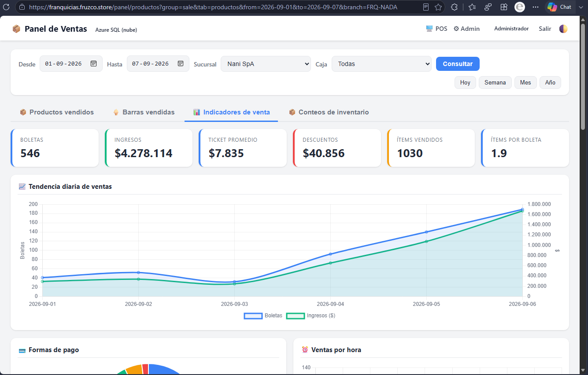Click the Azure SQL (nube) label
The height and width of the screenshot is (375, 588).
116,30
